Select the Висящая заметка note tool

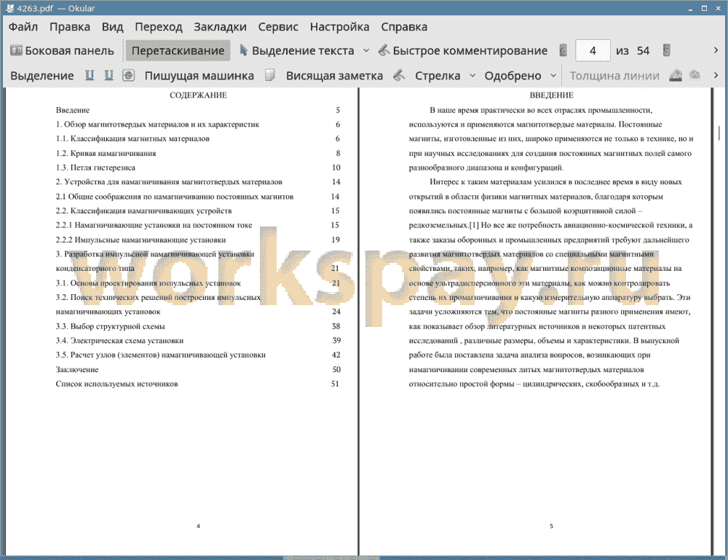click(334, 76)
